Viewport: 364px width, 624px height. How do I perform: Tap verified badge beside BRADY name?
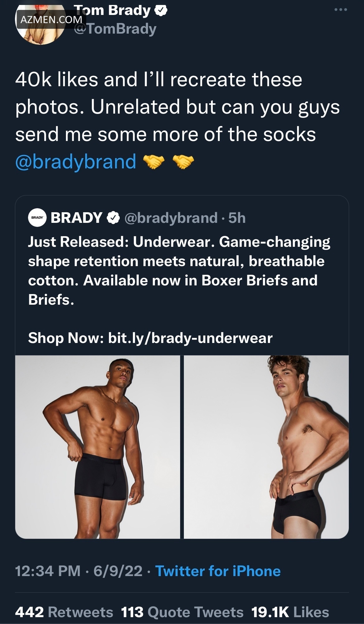(113, 218)
